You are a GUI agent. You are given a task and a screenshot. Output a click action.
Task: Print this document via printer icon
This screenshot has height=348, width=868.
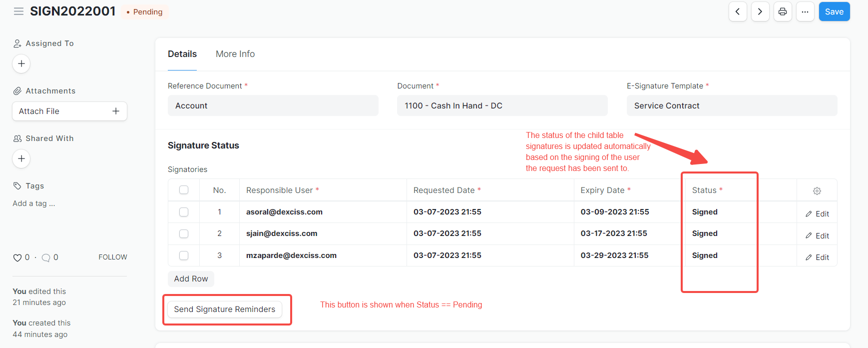tap(783, 11)
